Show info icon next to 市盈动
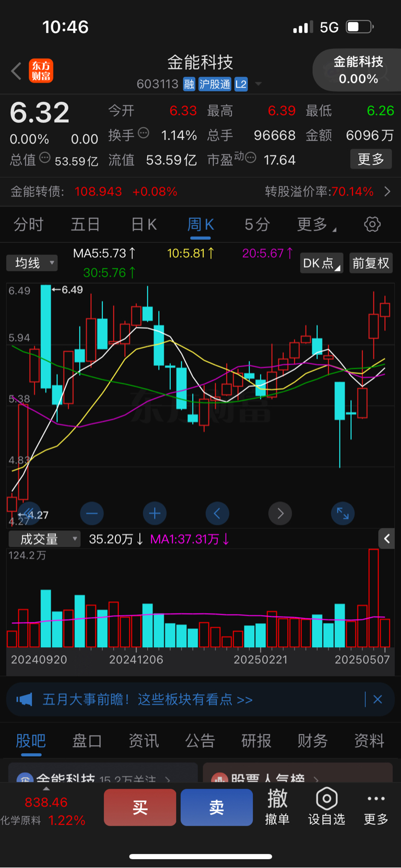 click(x=251, y=158)
